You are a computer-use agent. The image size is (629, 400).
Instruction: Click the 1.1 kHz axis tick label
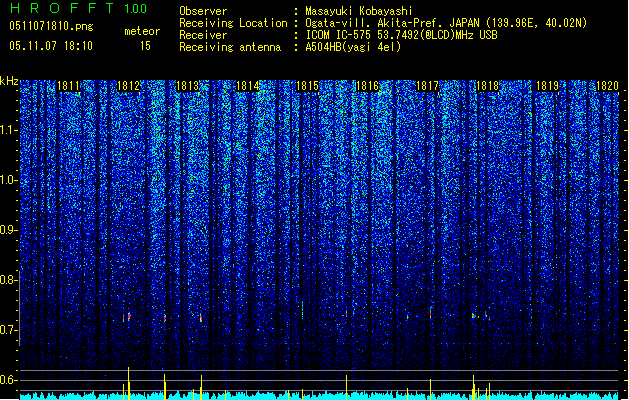tap(9, 130)
